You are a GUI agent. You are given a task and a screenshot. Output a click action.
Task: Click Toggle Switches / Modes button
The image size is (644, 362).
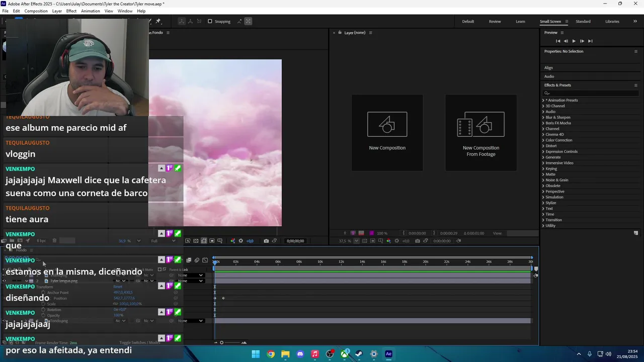pos(140,342)
